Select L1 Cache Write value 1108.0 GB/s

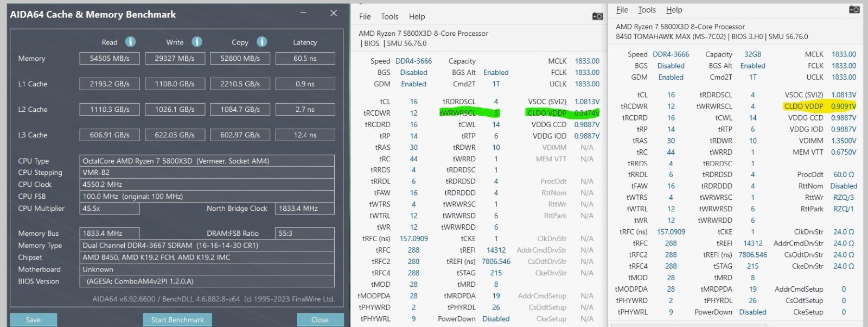coord(175,84)
